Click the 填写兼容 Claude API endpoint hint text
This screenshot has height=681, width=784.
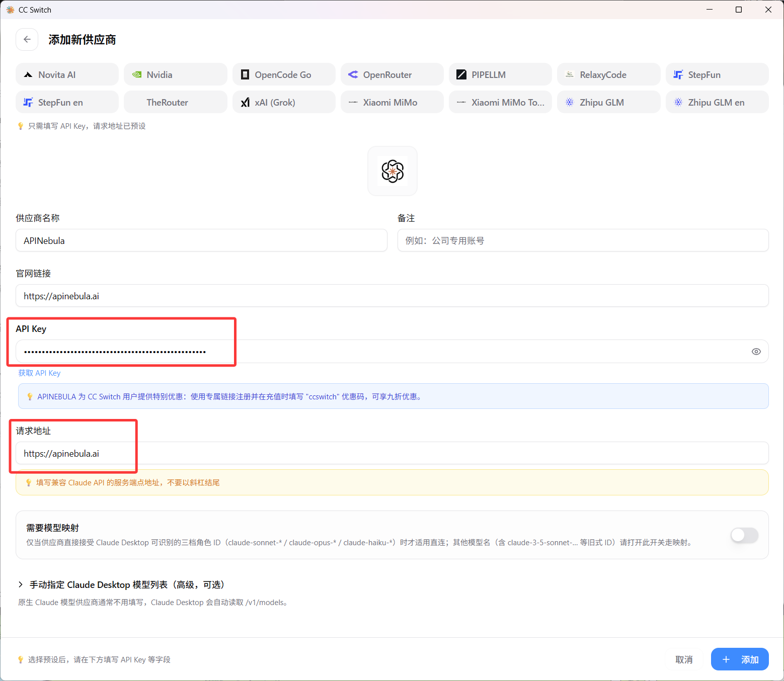128,483
